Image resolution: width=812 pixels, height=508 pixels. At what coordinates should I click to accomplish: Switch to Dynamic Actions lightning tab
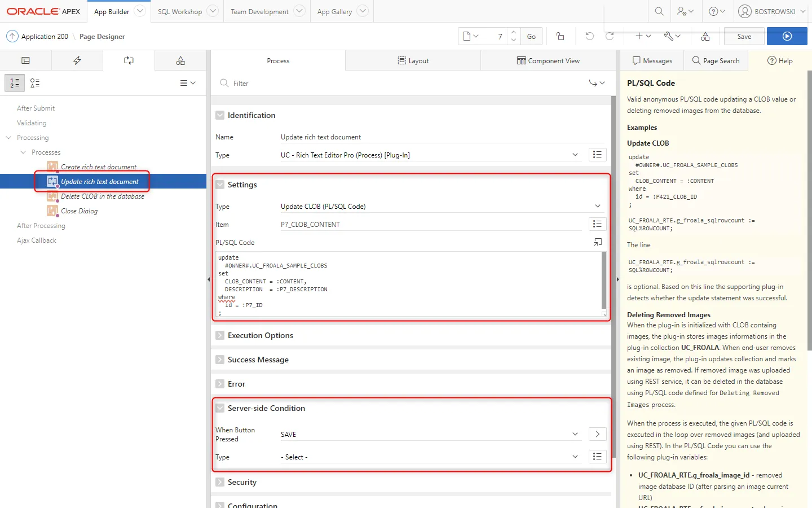click(x=77, y=60)
